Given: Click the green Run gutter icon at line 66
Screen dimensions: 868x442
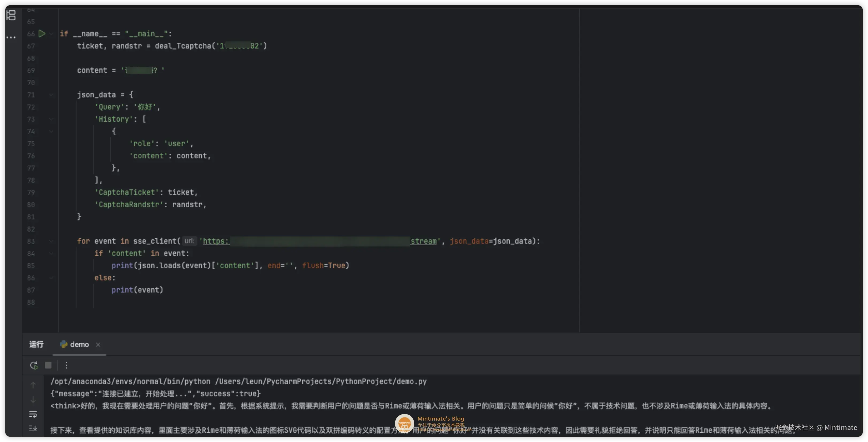Looking at the screenshot, I should 42,34.
